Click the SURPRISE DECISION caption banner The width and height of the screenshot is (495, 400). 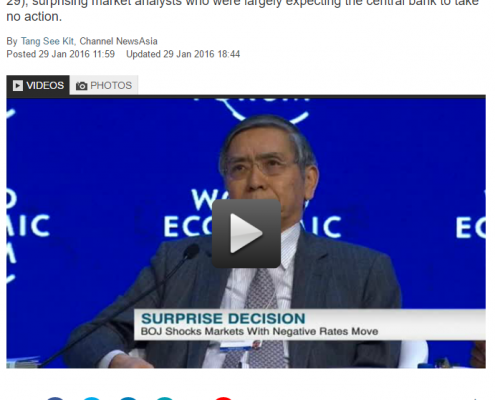click(310, 324)
